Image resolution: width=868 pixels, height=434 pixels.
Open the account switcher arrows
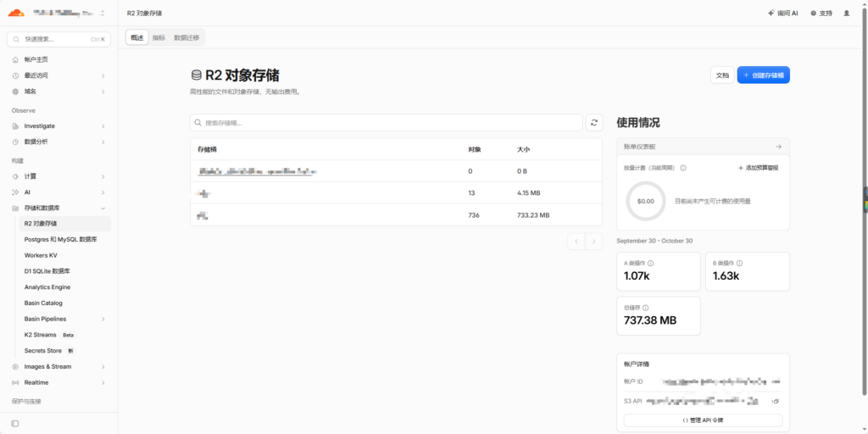click(102, 13)
